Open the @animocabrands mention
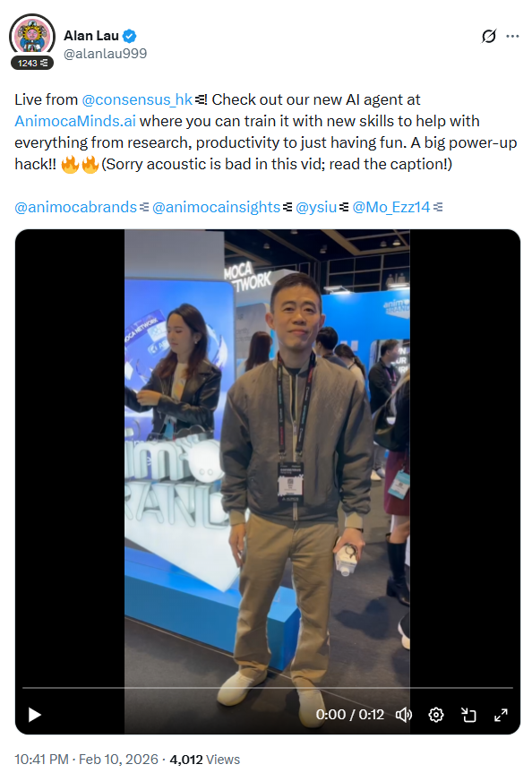The width and height of the screenshot is (532, 773). [x=75, y=207]
